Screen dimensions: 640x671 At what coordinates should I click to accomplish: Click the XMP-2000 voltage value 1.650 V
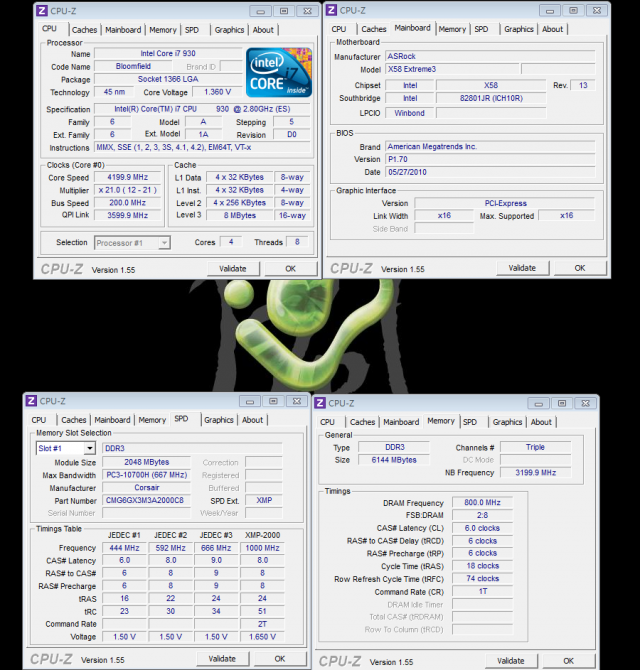click(x=262, y=637)
